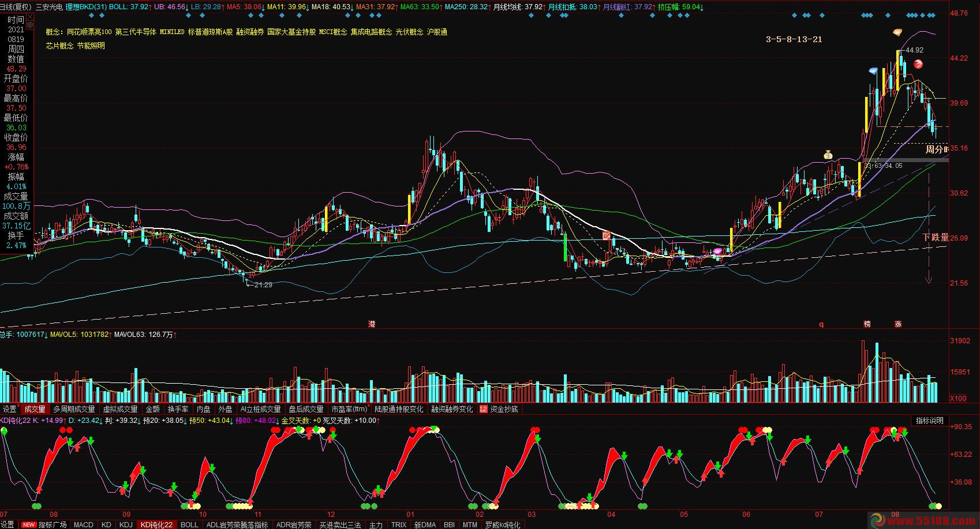Image resolution: width=980 pixels, height=529 pixels.
Task: Click the money bag icon on the chart
Action: tap(828, 154)
